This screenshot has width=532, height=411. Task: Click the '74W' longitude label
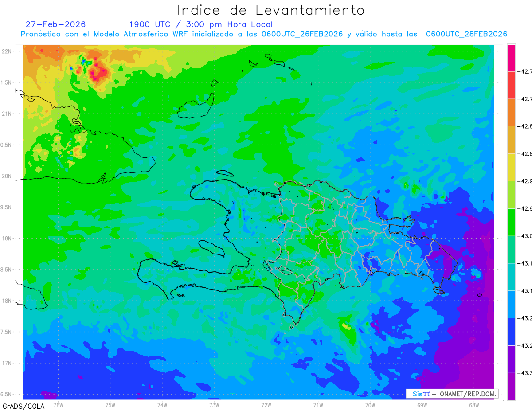coord(162,405)
